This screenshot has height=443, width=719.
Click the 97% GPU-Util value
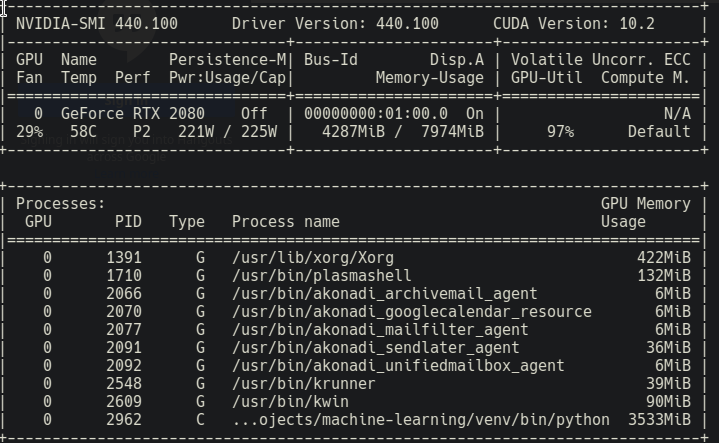click(560, 132)
